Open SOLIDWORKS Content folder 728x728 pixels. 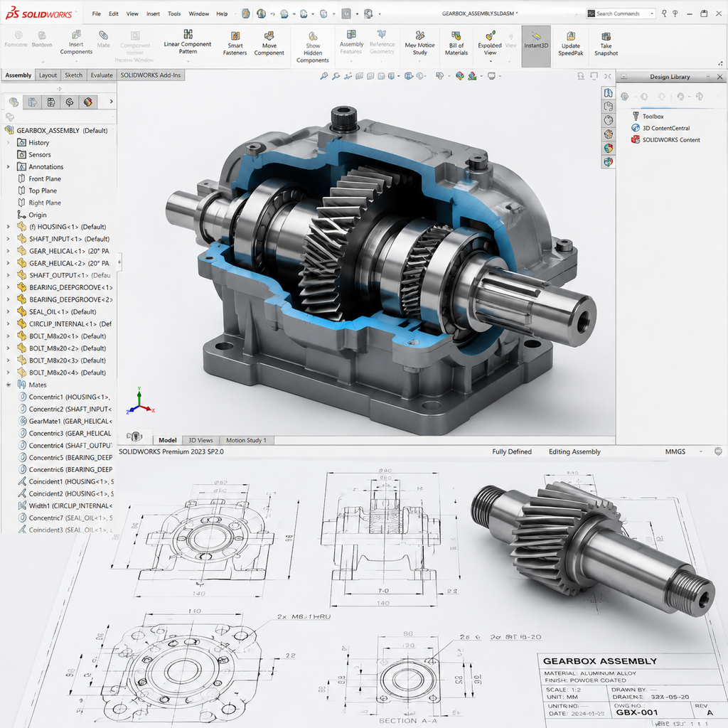(x=665, y=139)
